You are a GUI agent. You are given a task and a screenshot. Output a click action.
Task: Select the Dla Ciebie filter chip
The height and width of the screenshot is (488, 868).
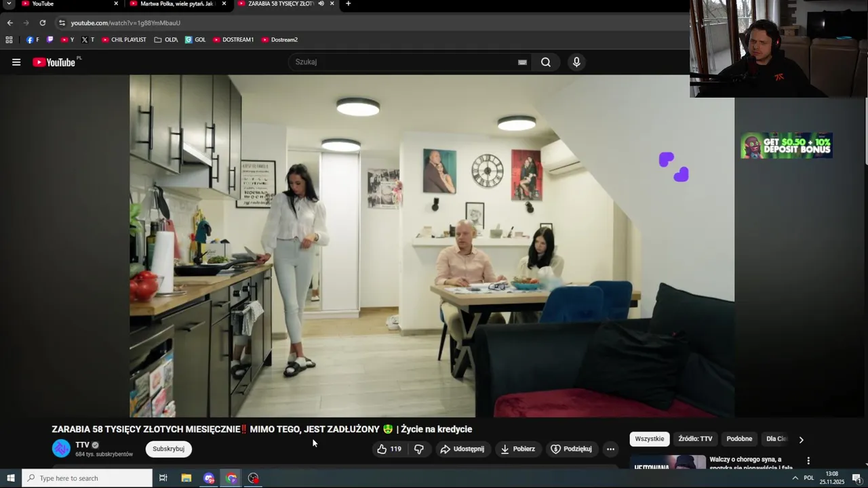(x=776, y=439)
